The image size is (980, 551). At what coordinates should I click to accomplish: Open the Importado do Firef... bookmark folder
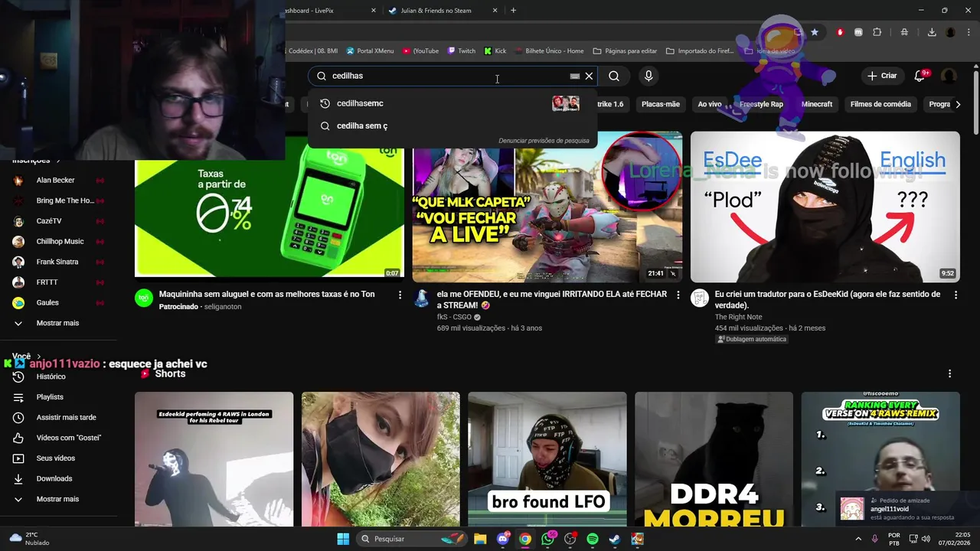pos(700,51)
